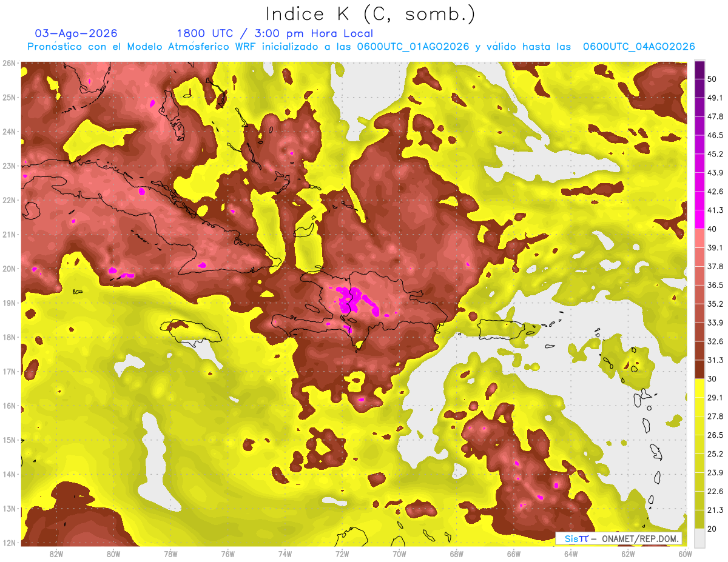The height and width of the screenshot is (562, 728).
Task: Click the colorbar value "46.5"
Action: [x=715, y=135]
